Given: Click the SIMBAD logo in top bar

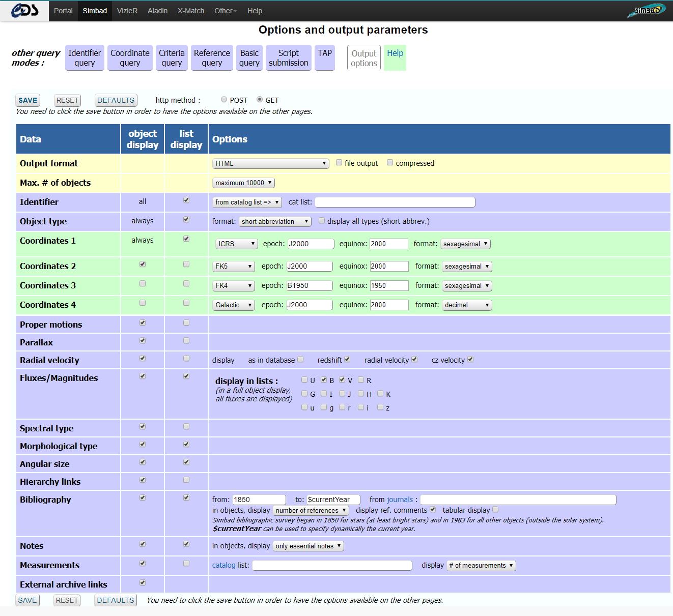Looking at the screenshot, I should click(x=646, y=10).
